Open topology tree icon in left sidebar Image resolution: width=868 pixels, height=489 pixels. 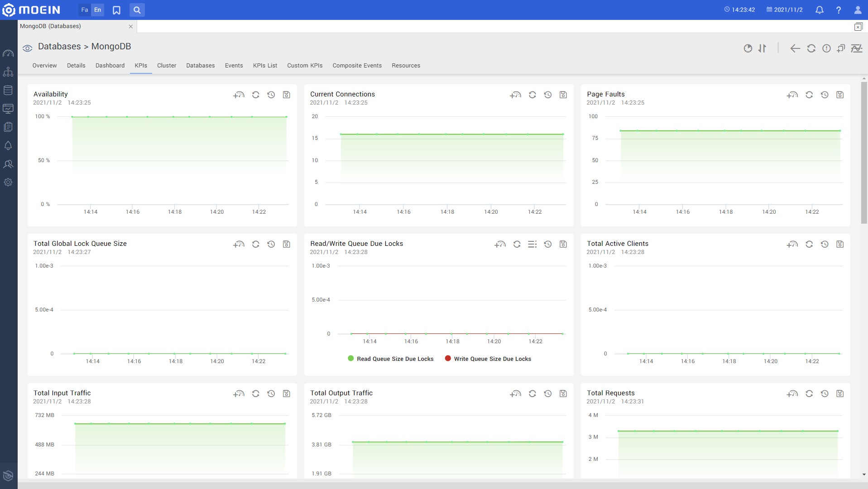click(x=8, y=72)
